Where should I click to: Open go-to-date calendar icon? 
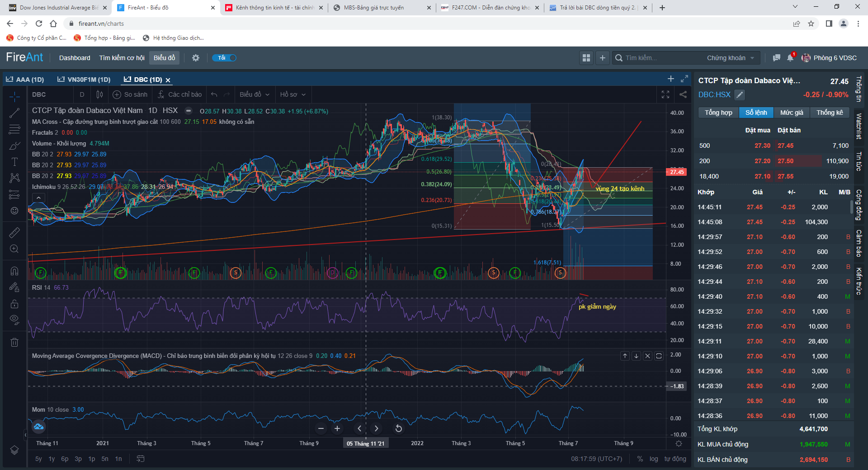(x=141, y=459)
